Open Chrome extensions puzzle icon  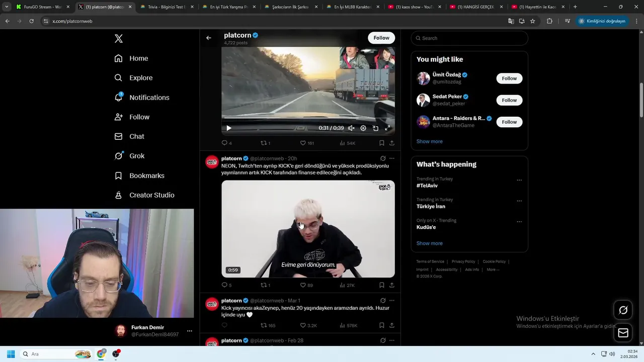pos(549,21)
